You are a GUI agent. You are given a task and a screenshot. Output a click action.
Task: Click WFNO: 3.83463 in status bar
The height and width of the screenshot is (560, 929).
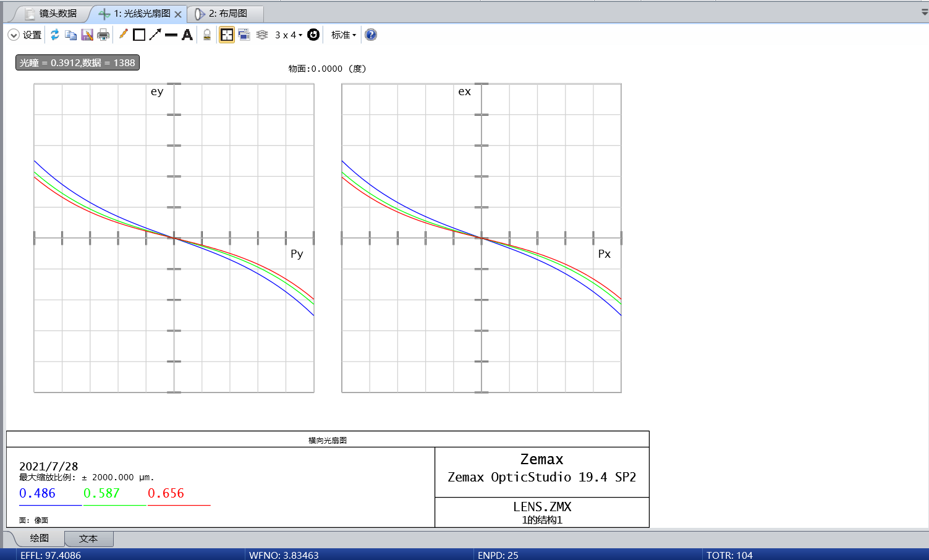coord(284,555)
